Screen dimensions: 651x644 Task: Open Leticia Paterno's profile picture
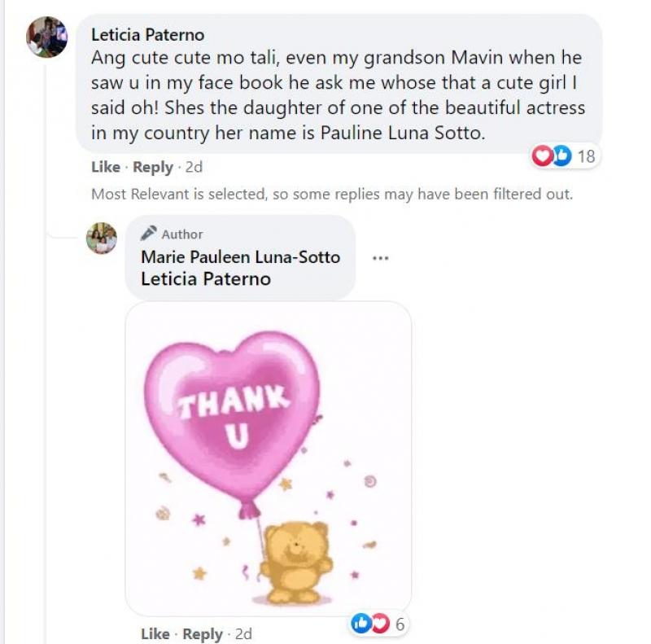coord(47,37)
